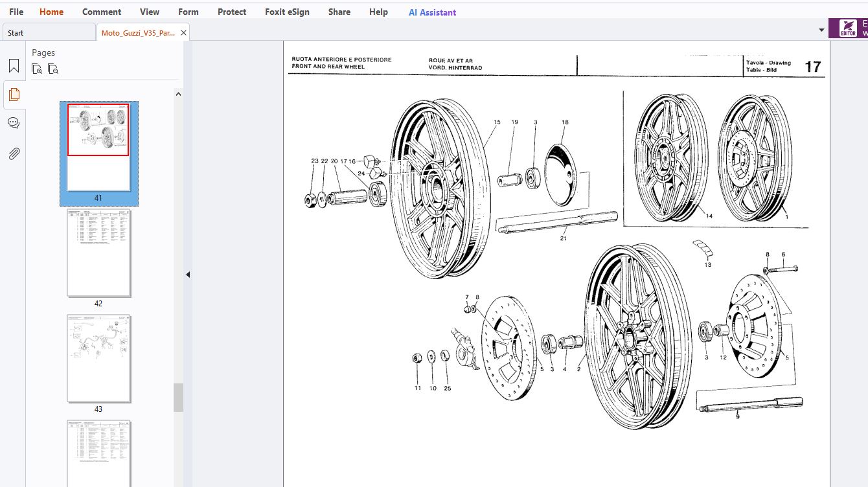
Task: Open the Share ribbon tab
Action: point(339,12)
